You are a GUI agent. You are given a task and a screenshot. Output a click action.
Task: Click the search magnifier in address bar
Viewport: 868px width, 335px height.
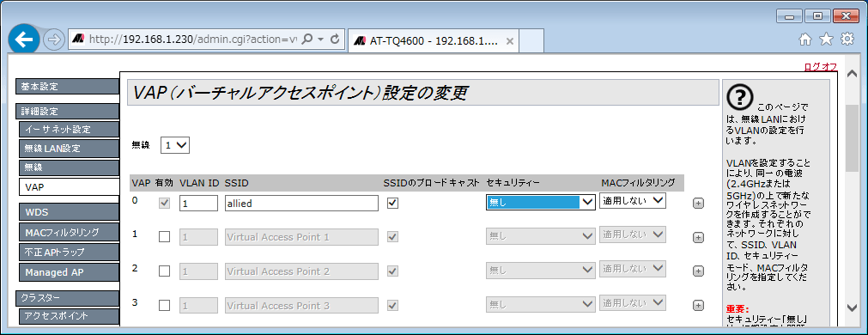307,40
